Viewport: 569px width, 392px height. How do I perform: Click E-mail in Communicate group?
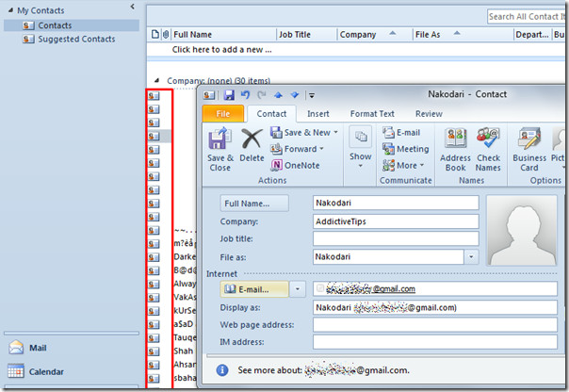click(401, 133)
